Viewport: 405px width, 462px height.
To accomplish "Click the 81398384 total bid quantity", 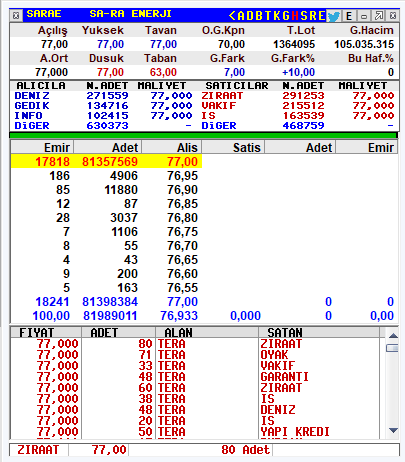I will click(x=110, y=302).
